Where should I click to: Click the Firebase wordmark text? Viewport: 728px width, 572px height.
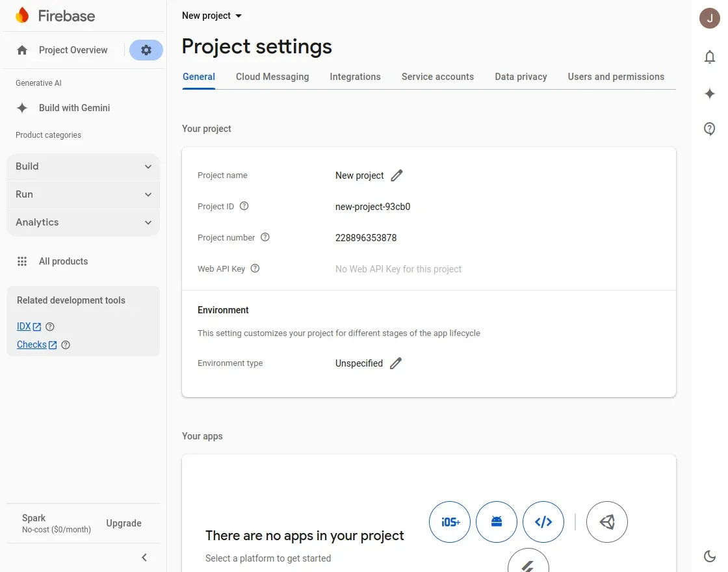coord(66,16)
